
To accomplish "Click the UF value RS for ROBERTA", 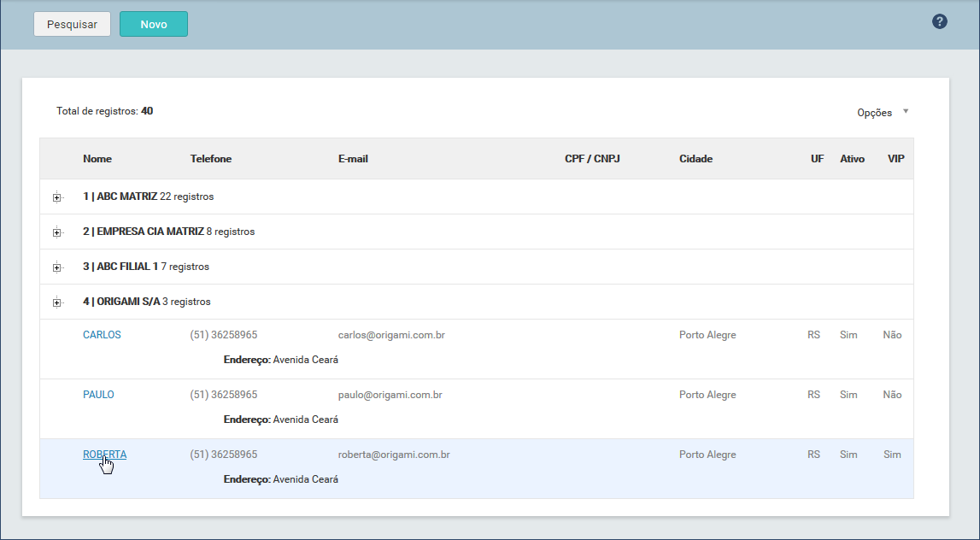I will [813, 455].
